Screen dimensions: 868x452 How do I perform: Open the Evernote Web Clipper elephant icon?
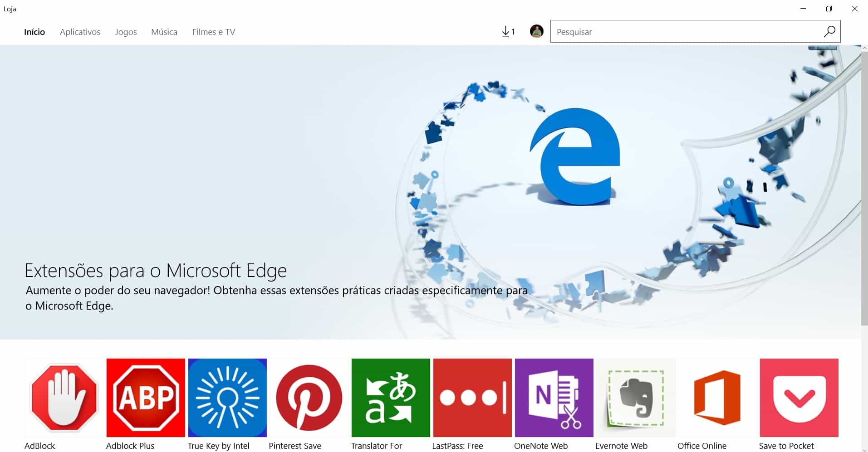pos(636,398)
